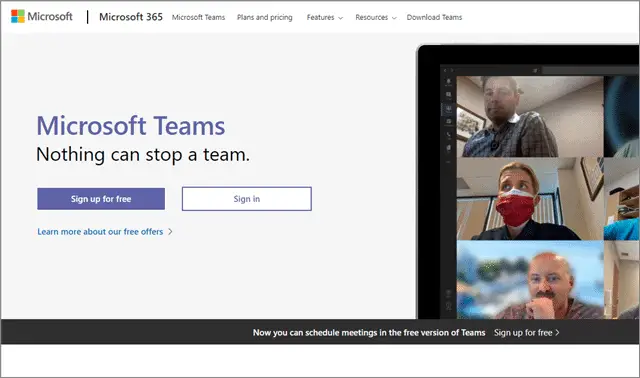Click the Activity bell icon in Teams sidebar
Screen dimensions: 640x378
(449, 82)
